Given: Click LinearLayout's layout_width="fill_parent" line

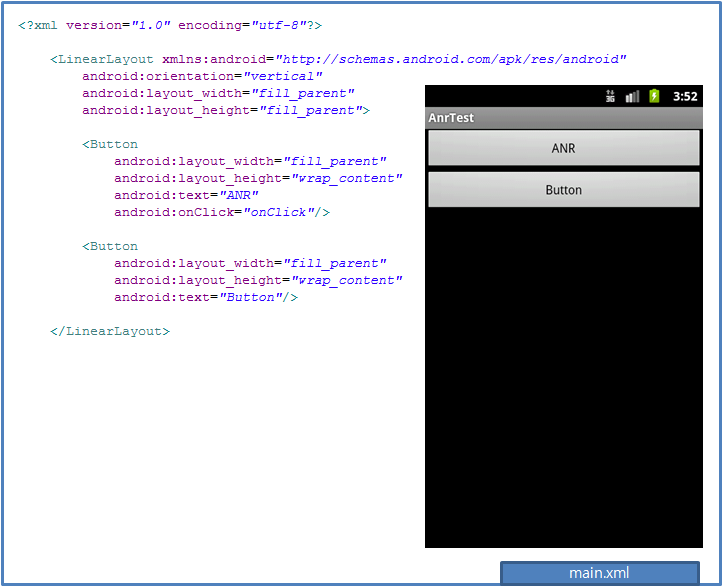Looking at the screenshot, I should tap(218, 93).
